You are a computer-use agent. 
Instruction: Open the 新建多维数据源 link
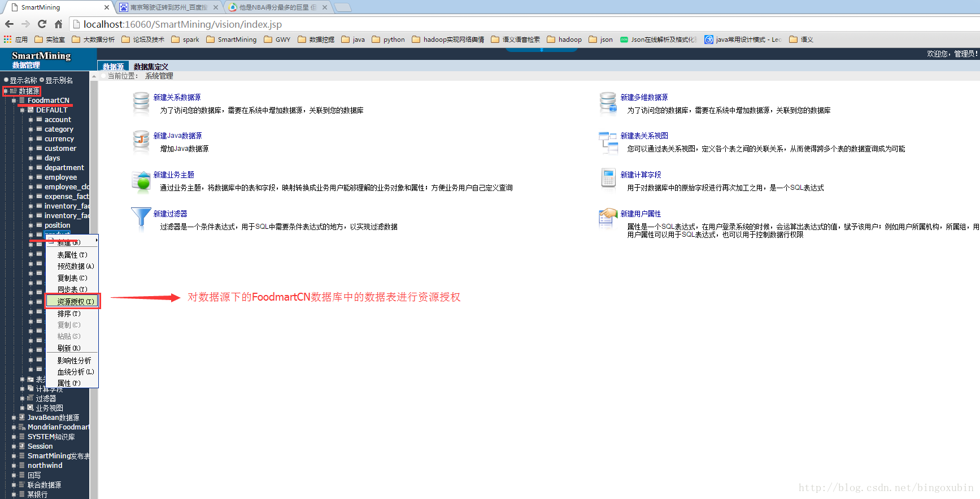(644, 97)
